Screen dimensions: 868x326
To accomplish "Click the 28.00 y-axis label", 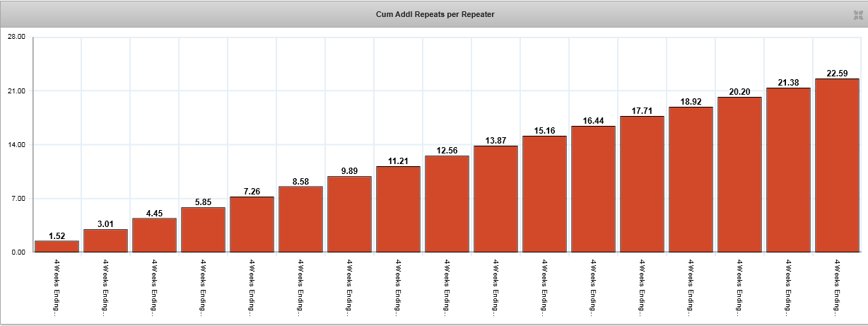I will tap(16, 37).
